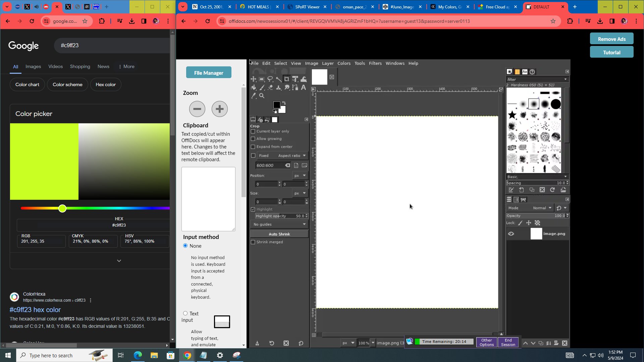Select the Text tool (letter A)

point(304,87)
